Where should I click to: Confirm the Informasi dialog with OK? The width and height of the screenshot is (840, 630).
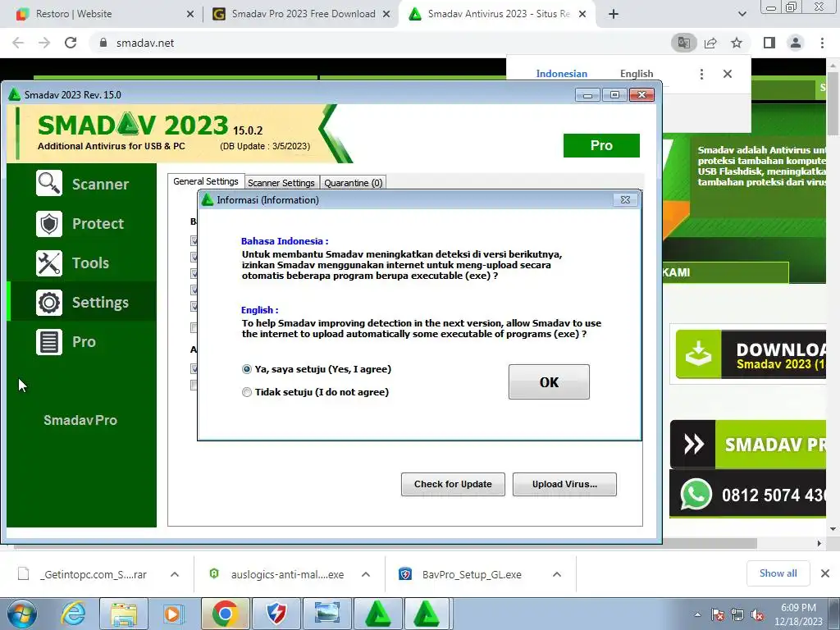tap(549, 382)
